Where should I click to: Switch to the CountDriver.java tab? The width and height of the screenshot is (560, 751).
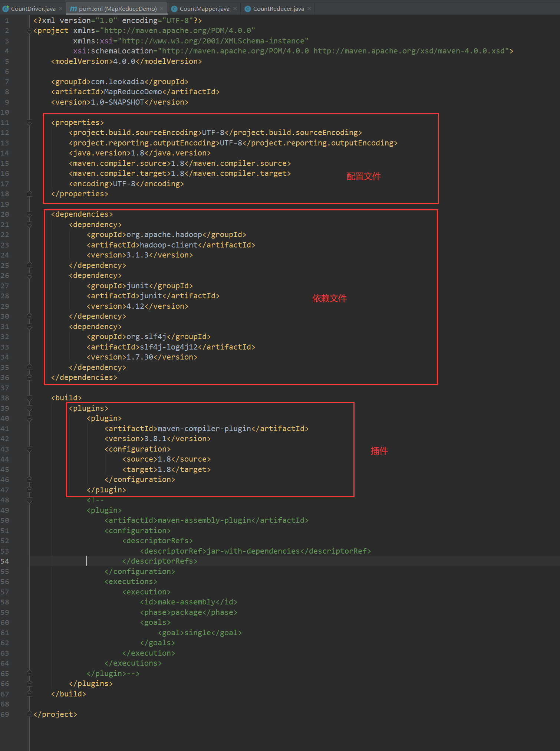33,9
